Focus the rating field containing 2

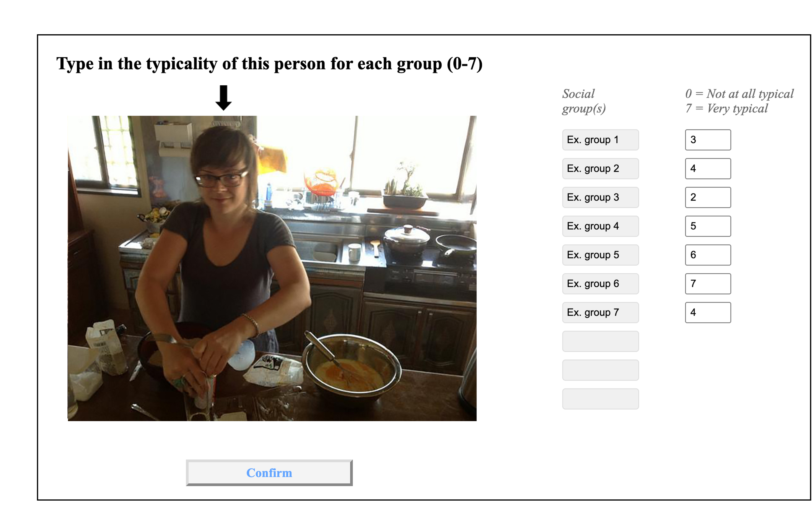click(x=708, y=197)
